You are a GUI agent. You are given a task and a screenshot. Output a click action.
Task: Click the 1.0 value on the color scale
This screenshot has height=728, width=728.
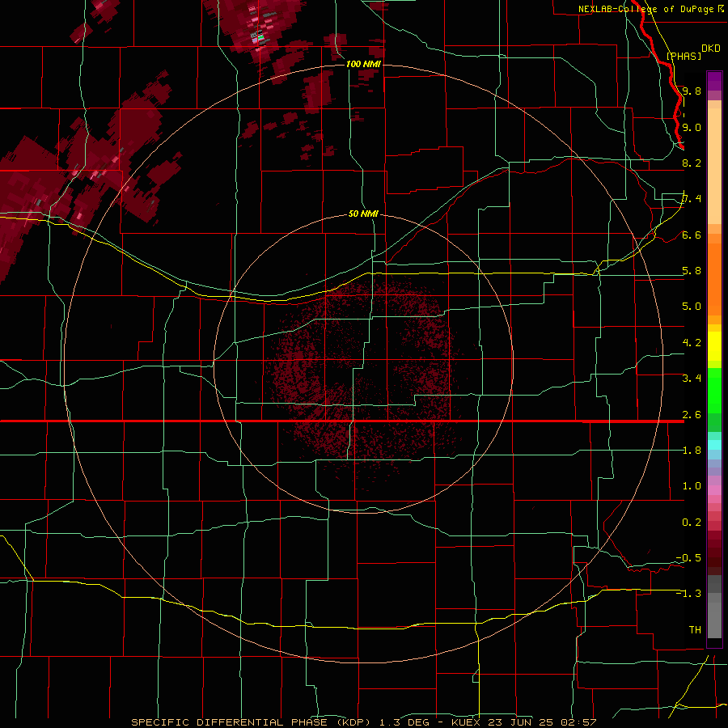[692, 485]
